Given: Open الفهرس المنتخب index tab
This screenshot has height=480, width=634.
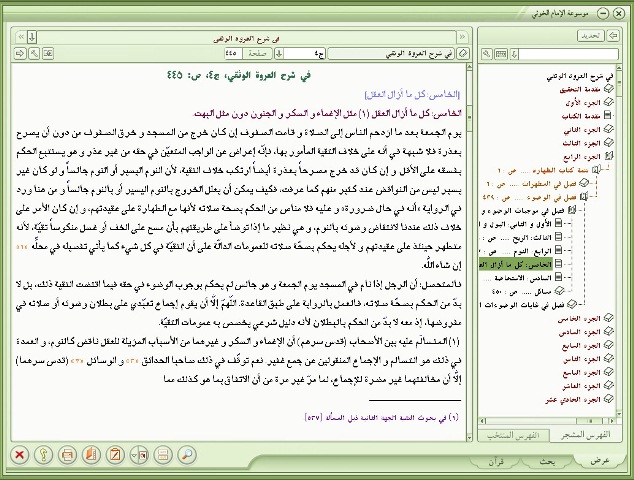Looking at the screenshot, I should click(514, 435).
